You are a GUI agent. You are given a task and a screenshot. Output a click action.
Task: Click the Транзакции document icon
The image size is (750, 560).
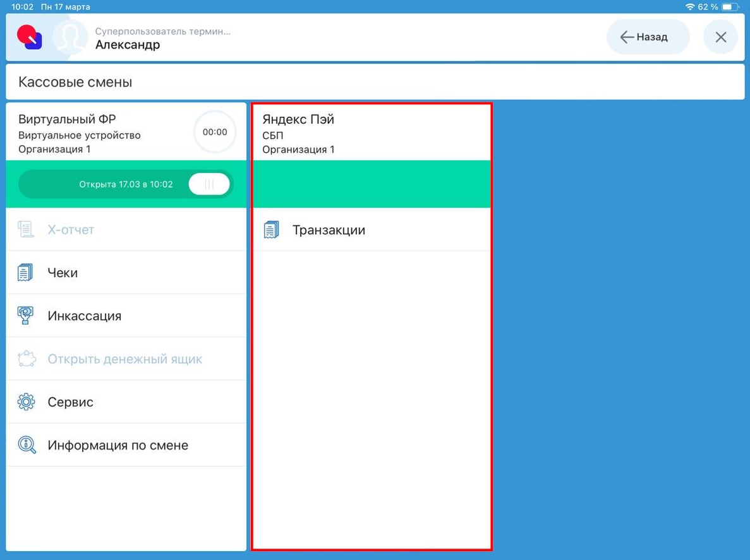(x=271, y=230)
